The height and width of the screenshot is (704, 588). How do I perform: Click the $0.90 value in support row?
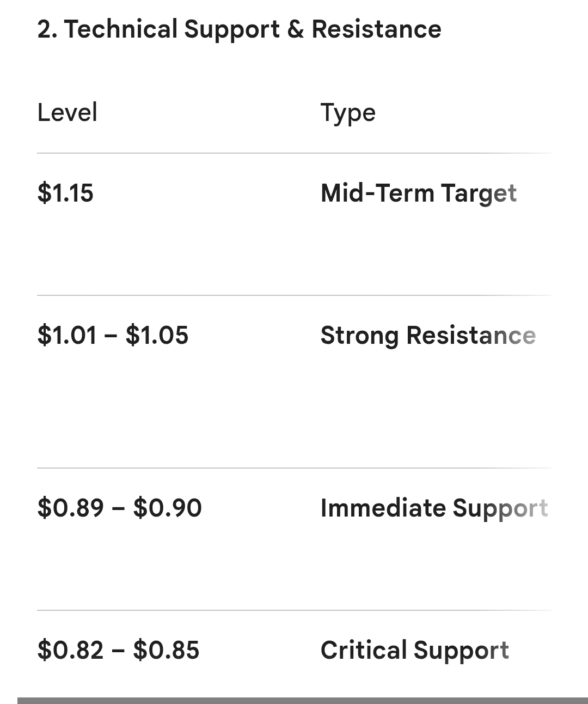pos(167,508)
